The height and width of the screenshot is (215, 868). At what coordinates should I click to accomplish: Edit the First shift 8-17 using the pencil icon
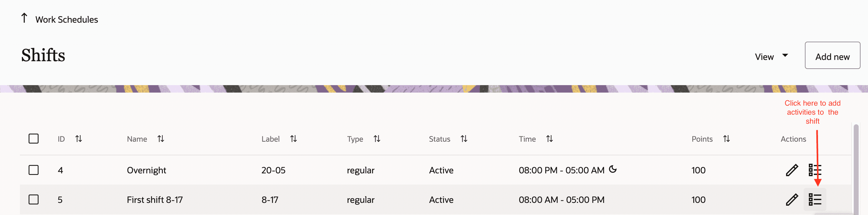[x=792, y=199]
